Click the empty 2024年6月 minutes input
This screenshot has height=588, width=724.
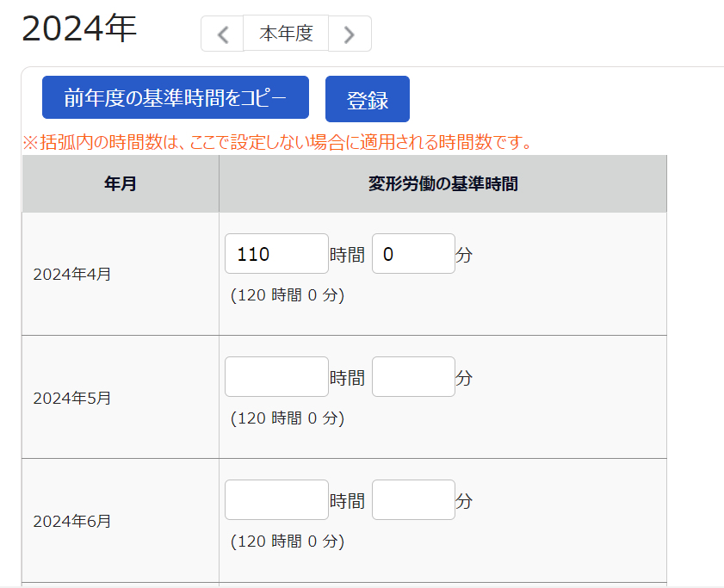(x=414, y=500)
